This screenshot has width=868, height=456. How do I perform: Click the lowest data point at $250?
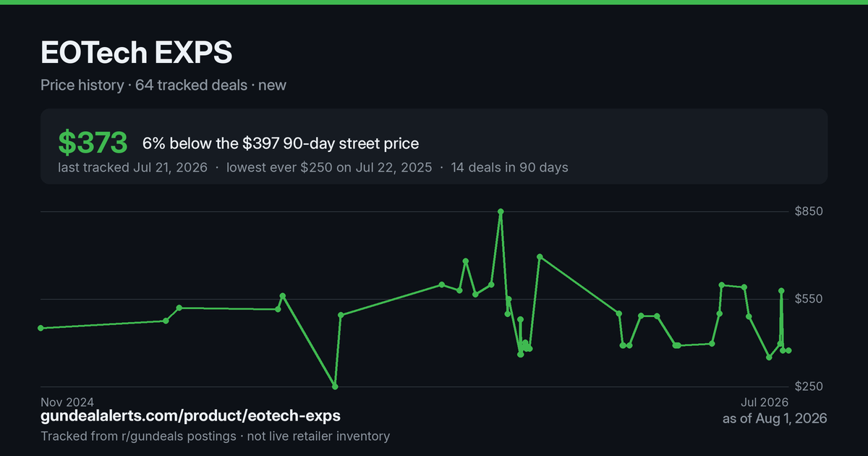click(335, 387)
